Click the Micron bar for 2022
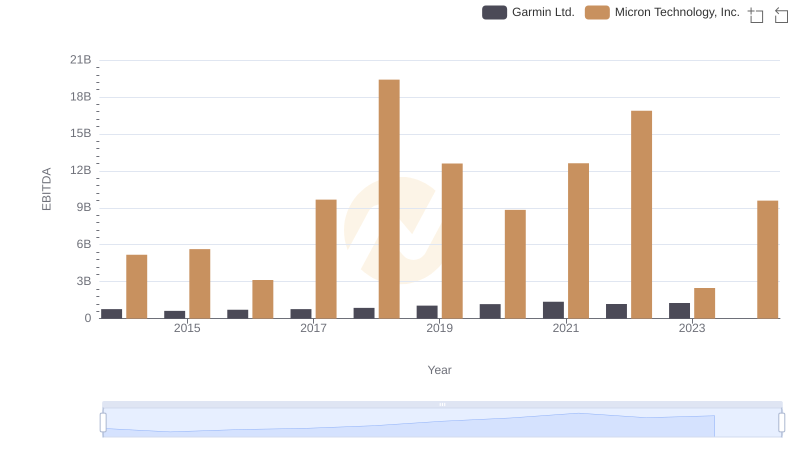This screenshot has width=800, height=461. coord(641,215)
